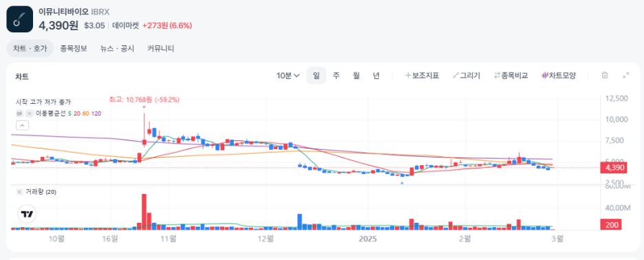Image resolution: width=644 pixels, height=260 pixels.
Task: Click the 4,390 current price tag
Action: (x=613, y=168)
